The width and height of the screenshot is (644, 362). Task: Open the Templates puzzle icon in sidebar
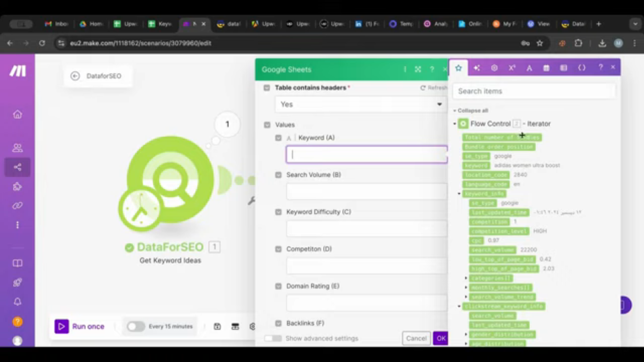tap(17, 187)
